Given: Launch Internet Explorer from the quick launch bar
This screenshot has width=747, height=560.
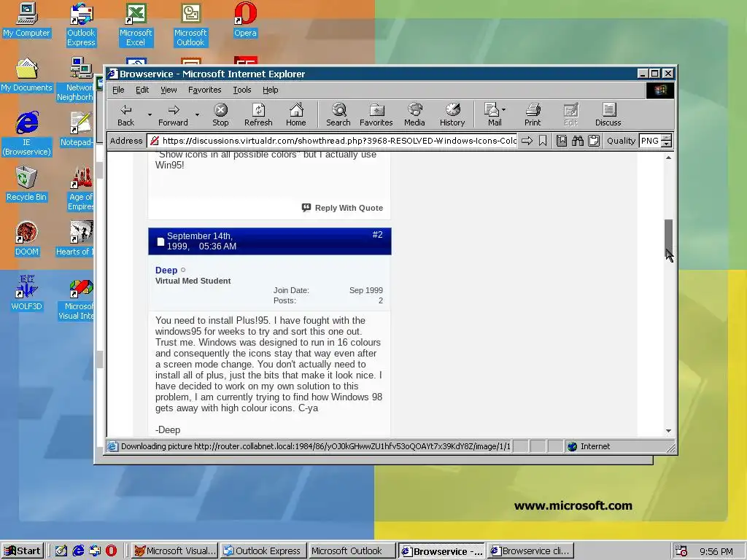Looking at the screenshot, I should (x=78, y=551).
